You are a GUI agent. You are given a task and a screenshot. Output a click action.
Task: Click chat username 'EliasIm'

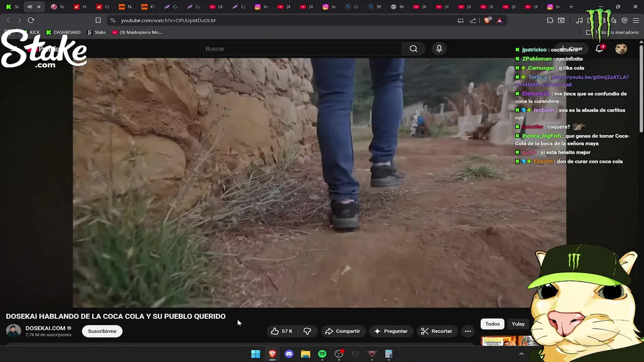[x=543, y=161]
